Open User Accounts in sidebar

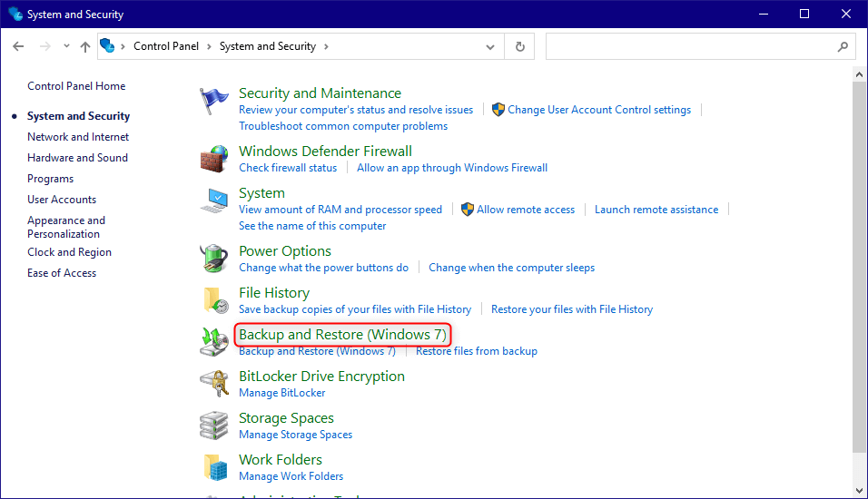(62, 200)
